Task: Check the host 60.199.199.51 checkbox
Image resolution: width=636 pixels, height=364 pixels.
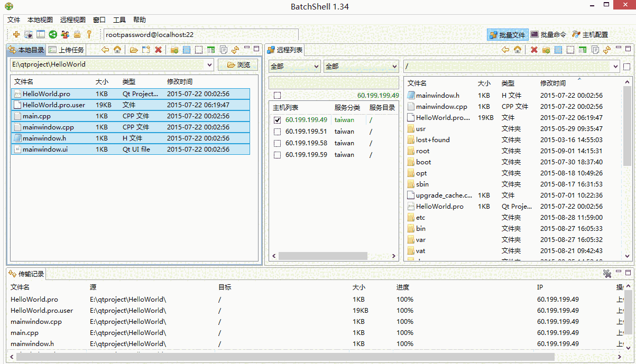Action: click(278, 132)
